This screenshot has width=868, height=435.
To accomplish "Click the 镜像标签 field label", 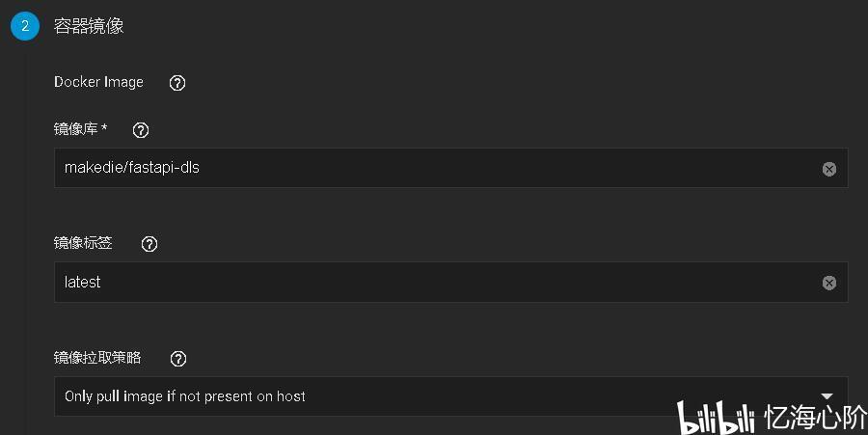I will coord(83,243).
